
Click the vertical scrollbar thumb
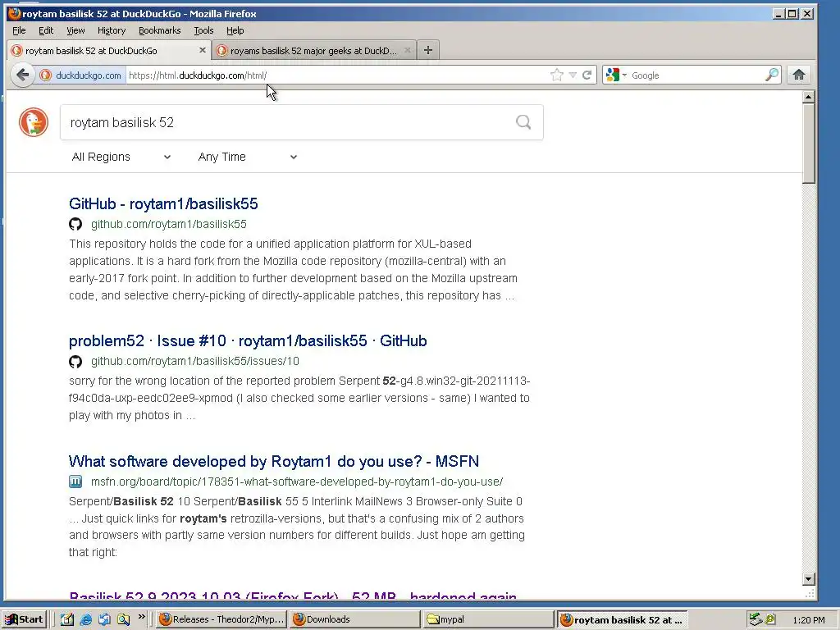(x=808, y=144)
